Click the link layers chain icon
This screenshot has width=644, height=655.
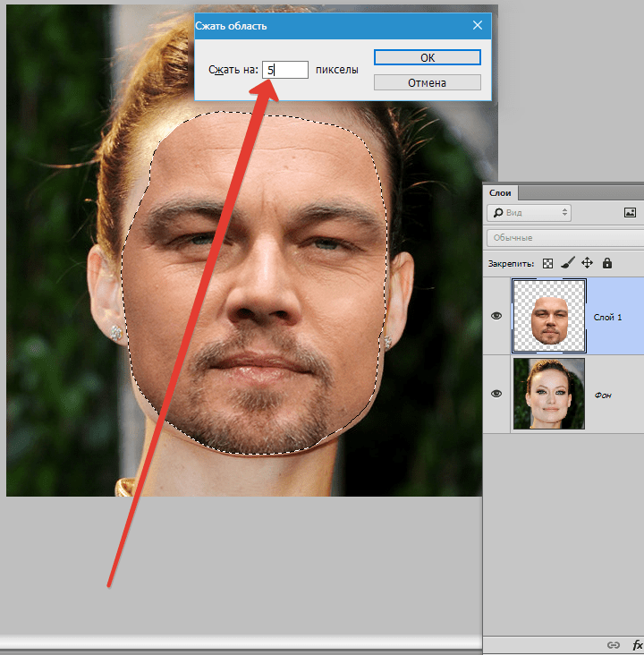click(x=614, y=644)
